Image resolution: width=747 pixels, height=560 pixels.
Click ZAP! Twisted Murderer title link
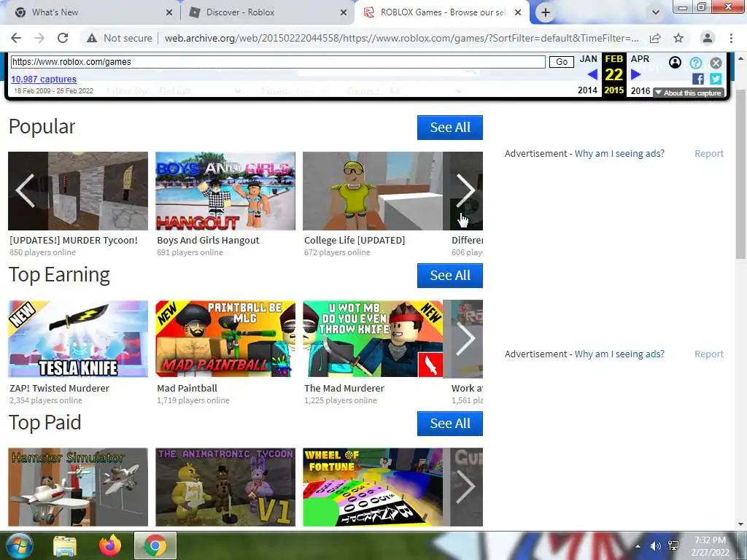[60, 388]
